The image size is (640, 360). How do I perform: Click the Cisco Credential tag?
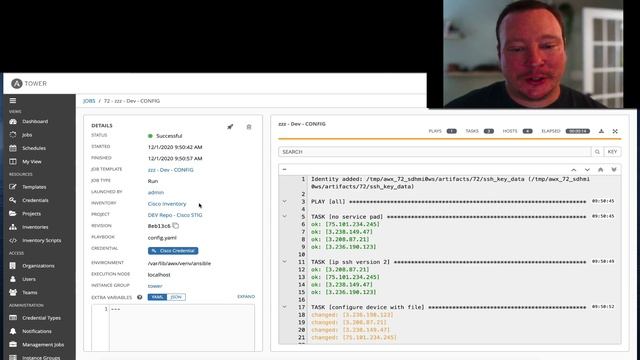click(x=173, y=251)
